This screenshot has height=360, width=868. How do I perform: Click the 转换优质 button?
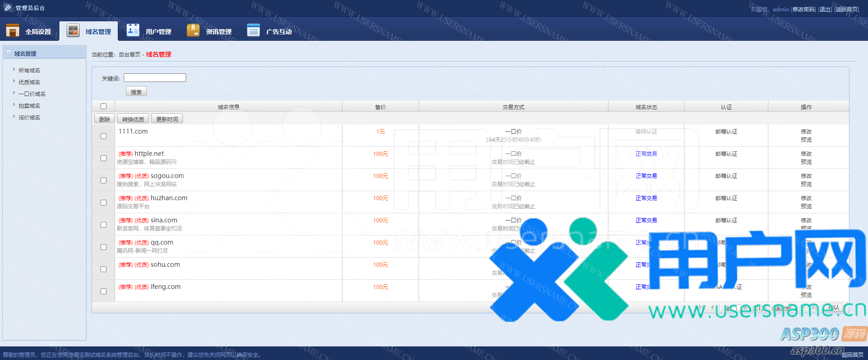133,119
